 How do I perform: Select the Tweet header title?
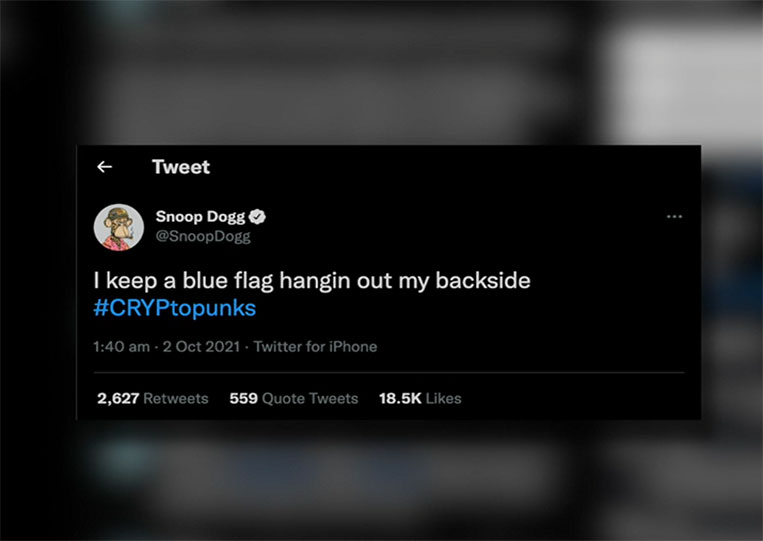pyautogui.click(x=181, y=167)
